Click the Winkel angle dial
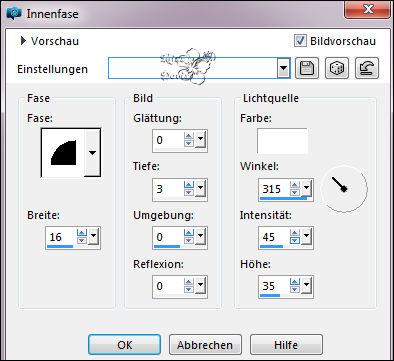Screen dimensions: 394x361 pos(344,189)
